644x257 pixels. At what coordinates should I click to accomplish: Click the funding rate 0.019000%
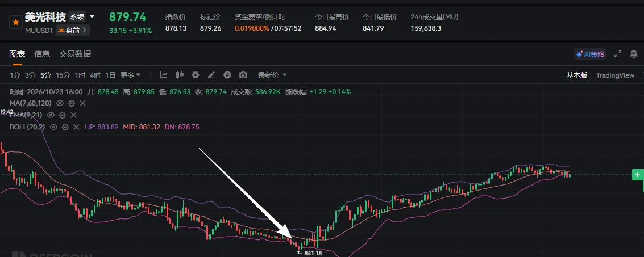tap(252, 28)
